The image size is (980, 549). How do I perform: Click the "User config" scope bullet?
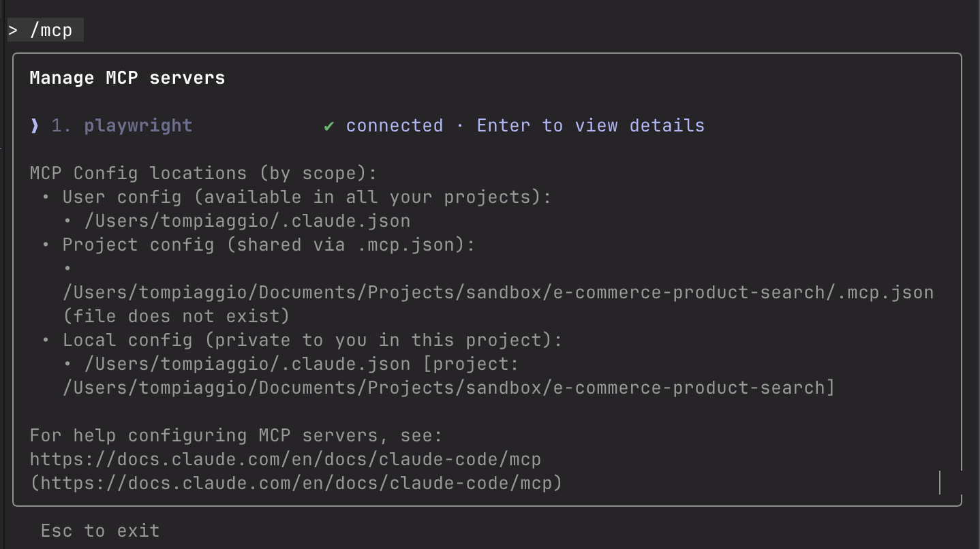(307, 198)
